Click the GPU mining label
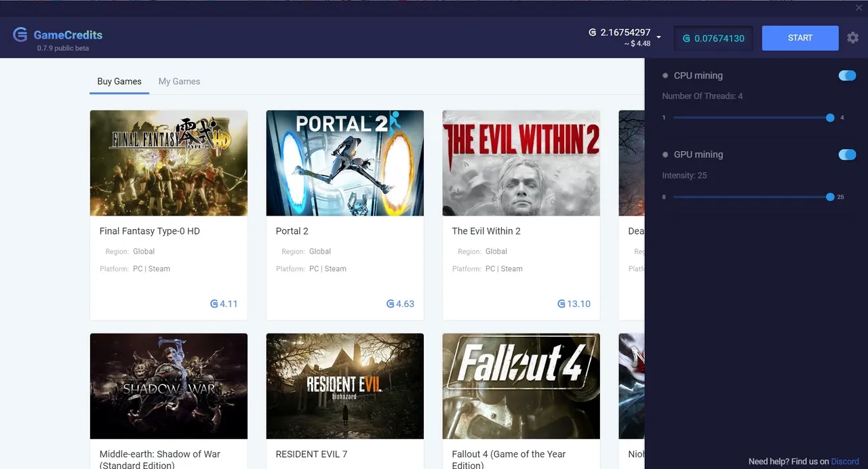 698,155
